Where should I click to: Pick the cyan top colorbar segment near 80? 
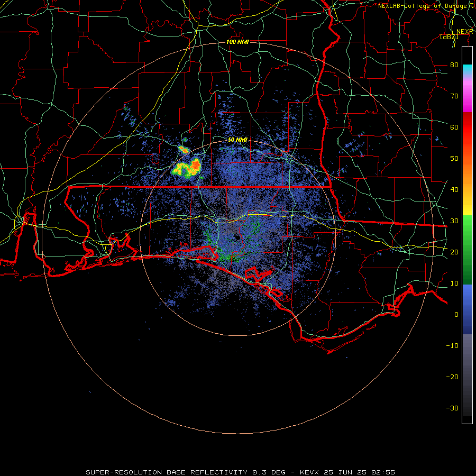(467, 70)
